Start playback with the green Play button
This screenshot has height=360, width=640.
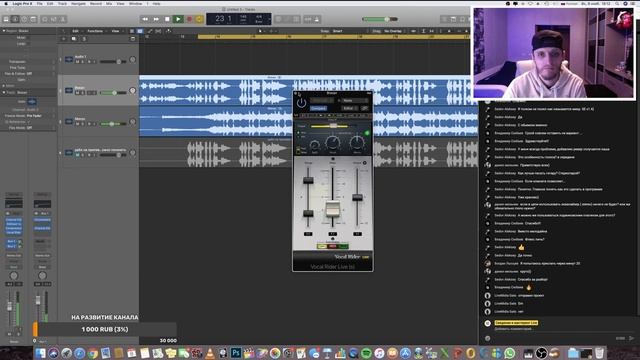pos(178,19)
